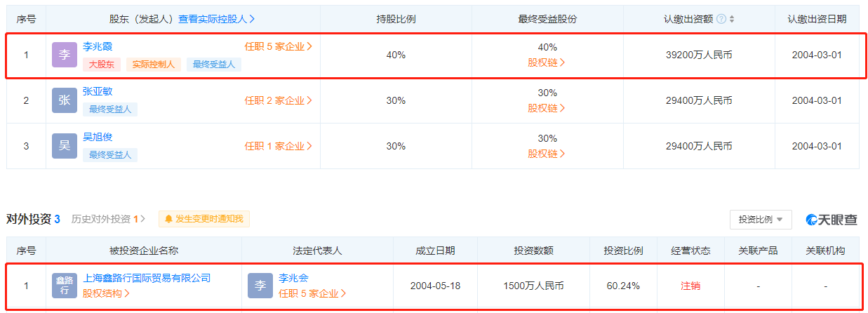View 股权链 for 李兆霞
Screen dimensions: 868x313
[x=547, y=62]
